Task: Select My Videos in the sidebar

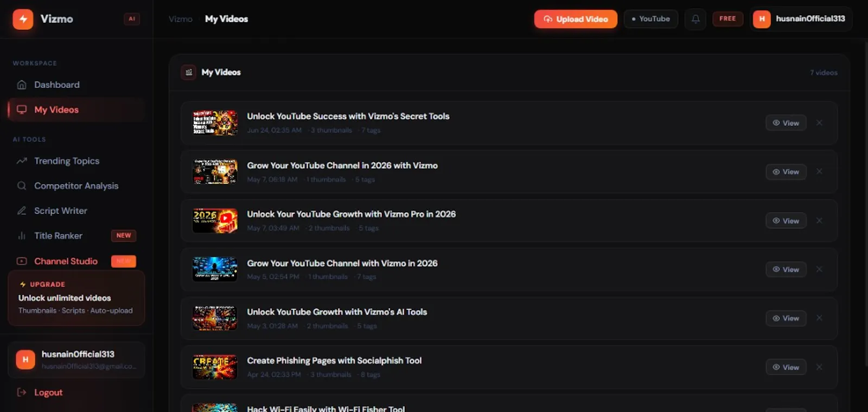Action: click(x=76, y=110)
